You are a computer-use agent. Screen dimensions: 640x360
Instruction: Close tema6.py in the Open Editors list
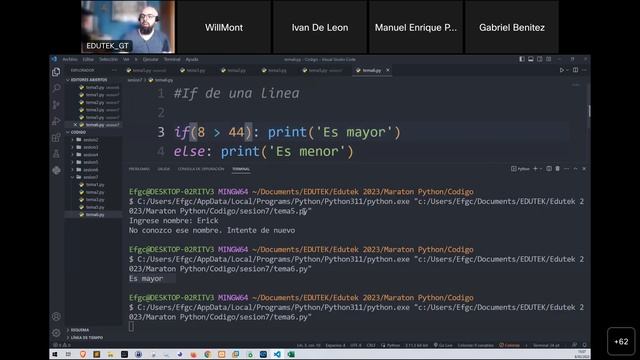point(76,124)
